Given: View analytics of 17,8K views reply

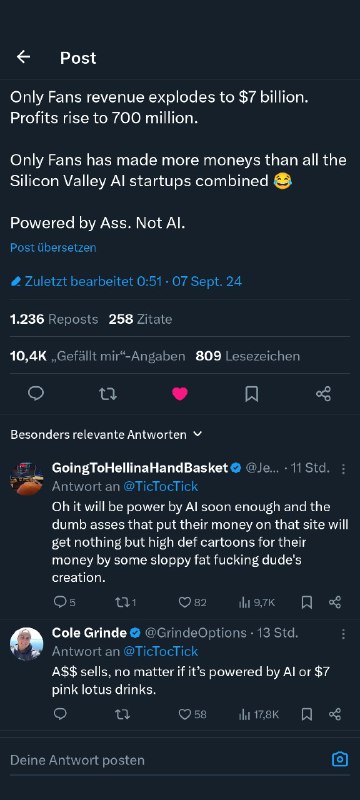Looking at the screenshot, I should 259,714.
